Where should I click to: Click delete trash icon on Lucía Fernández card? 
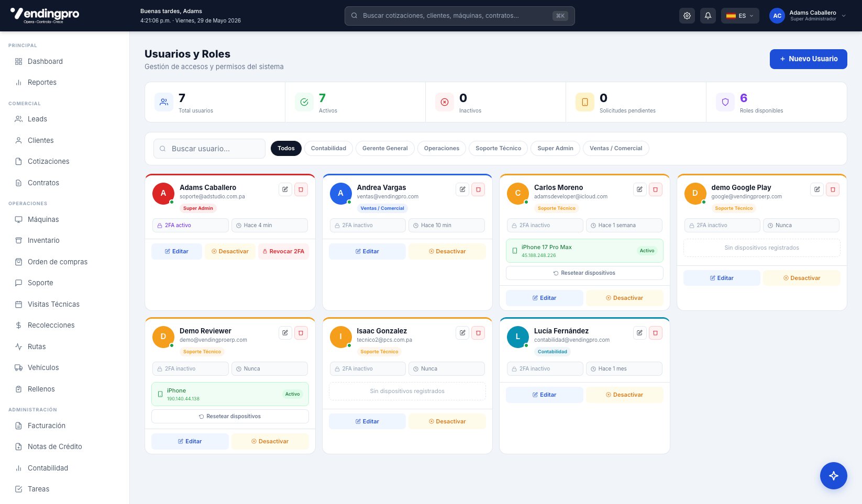[x=656, y=333]
